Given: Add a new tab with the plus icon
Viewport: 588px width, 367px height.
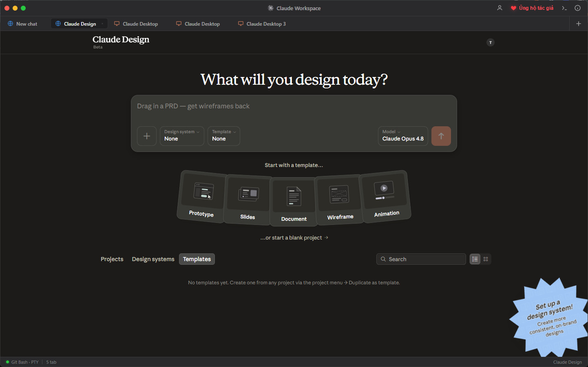Looking at the screenshot, I should [x=579, y=24].
